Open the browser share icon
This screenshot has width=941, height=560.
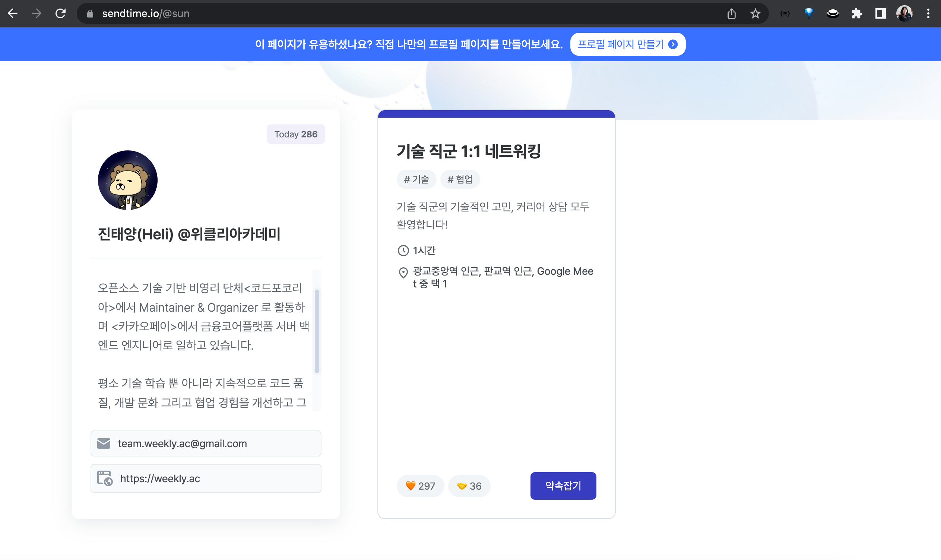coord(732,13)
